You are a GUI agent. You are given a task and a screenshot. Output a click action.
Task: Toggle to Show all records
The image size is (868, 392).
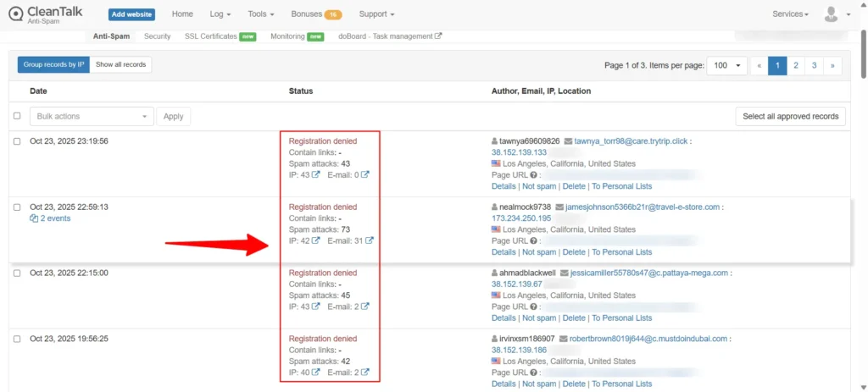(120, 64)
